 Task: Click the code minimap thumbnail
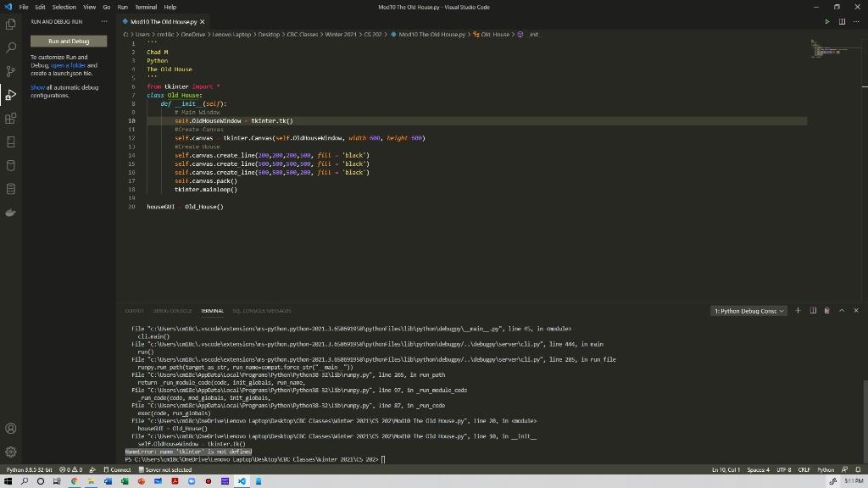tap(827, 48)
